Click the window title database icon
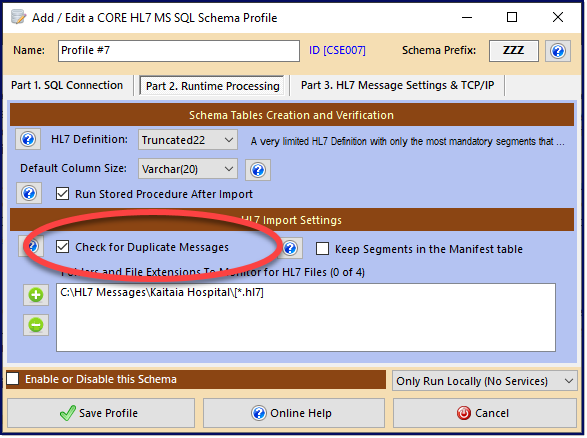 click(x=18, y=17)
